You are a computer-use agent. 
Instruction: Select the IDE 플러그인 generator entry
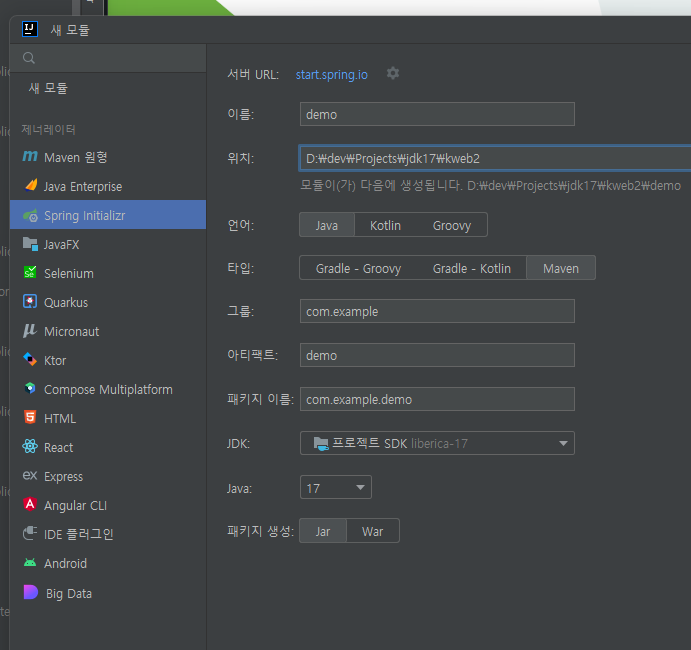coord(108,534)
